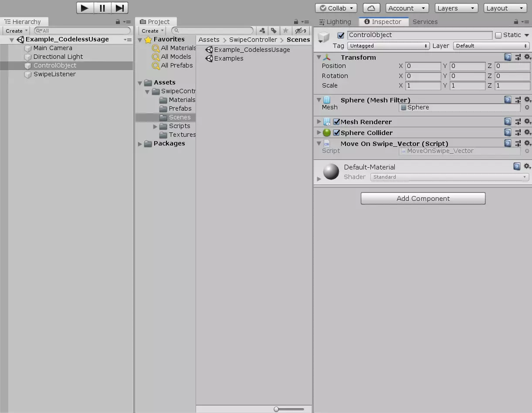Toggle the ControlObject active checkbox
The height and width of the screenshot is (413, 532).
(x=341, y=35)
